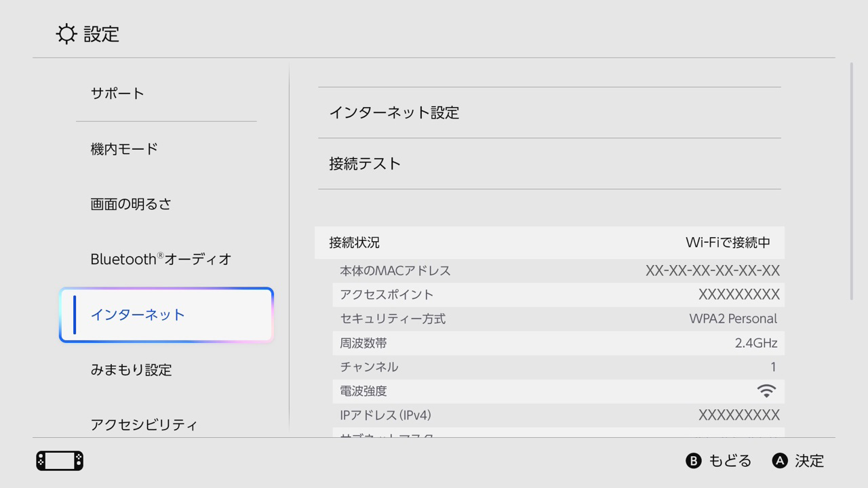Screen dimensions: 868x488
Task: Click the XX-XX-XX-XX-XX-XX MAC address value
Action: coord(713,270)
